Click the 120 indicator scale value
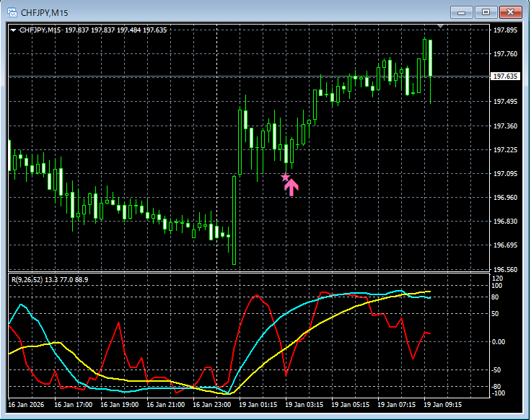Image resolution: width=531 pixels, height=420 pixels. (497, 279)
